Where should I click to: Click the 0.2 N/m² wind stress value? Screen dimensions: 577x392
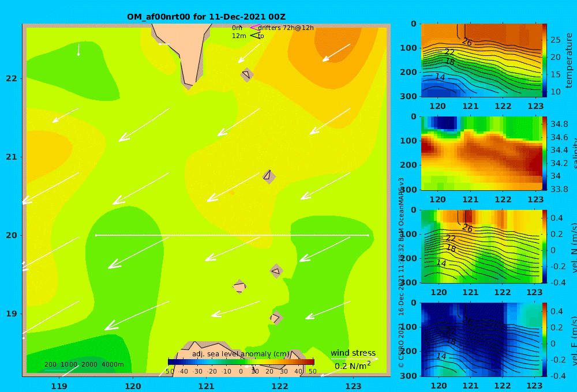pyautogui.click(x=353, y=366)
